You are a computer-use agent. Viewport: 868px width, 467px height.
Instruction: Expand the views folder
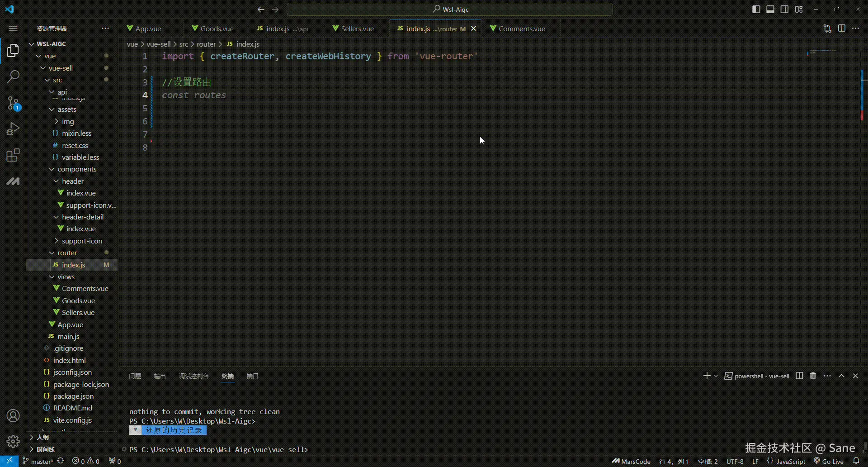point(67,276)
